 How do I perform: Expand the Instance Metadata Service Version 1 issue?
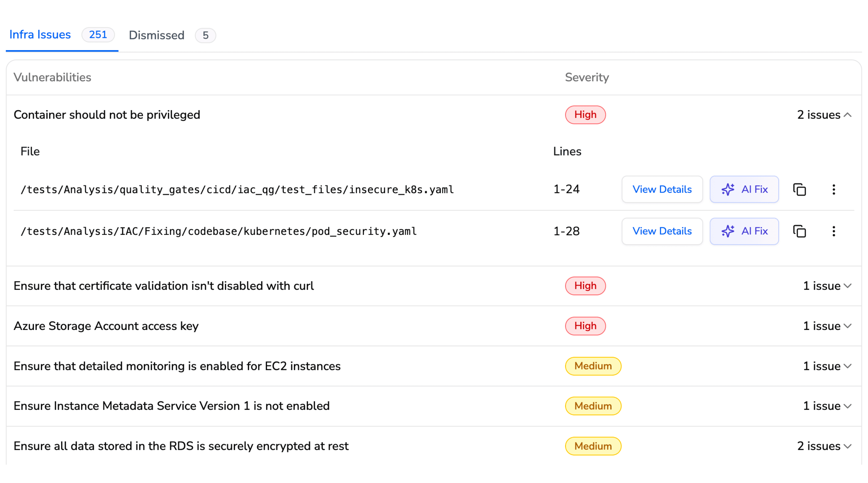click(827, 406)
